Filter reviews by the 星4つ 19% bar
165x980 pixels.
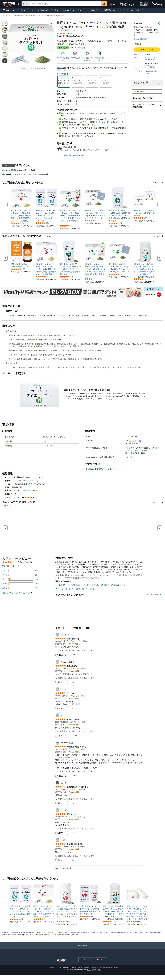click(21, 575)
